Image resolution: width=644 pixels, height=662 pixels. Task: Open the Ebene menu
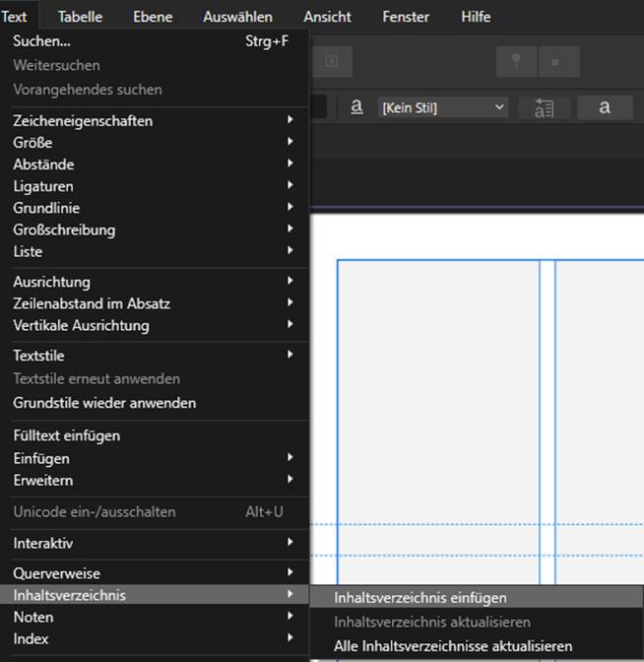(x=153, y=17)
